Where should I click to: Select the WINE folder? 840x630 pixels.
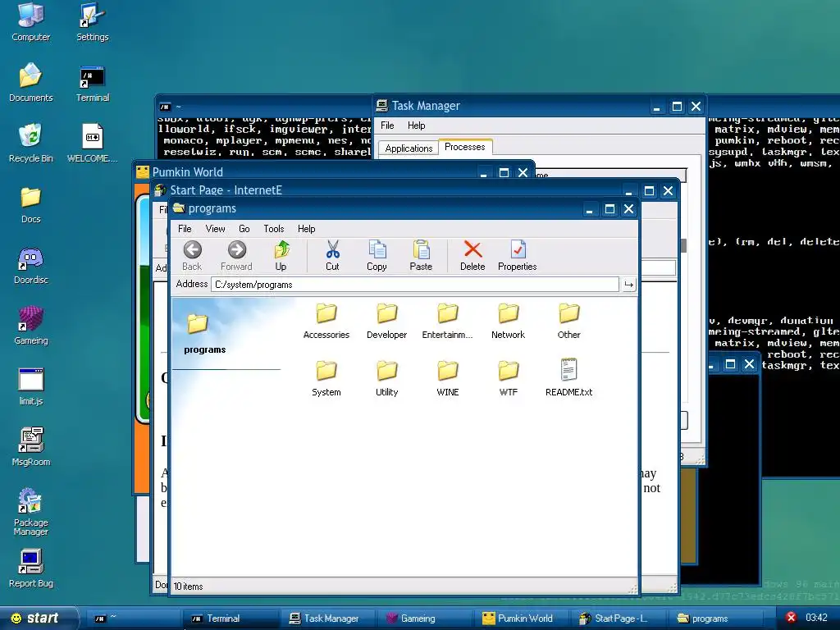pyautogui.click(x=447, y=378)
